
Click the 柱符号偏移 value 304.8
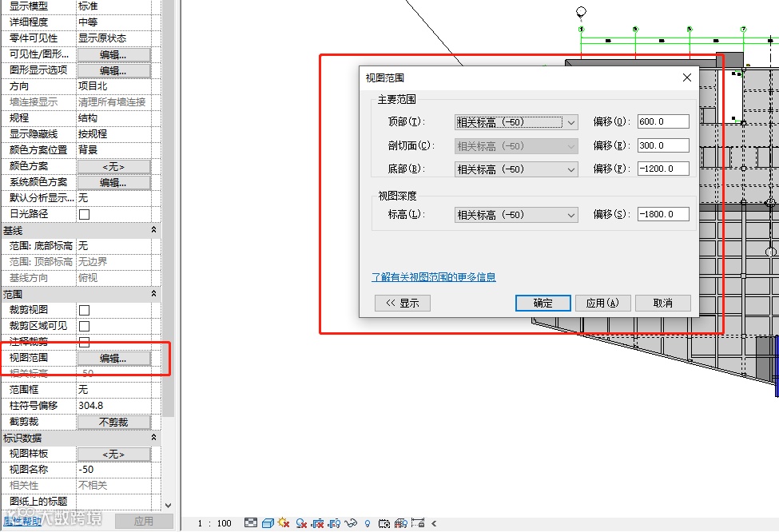(x=113, y=406)
